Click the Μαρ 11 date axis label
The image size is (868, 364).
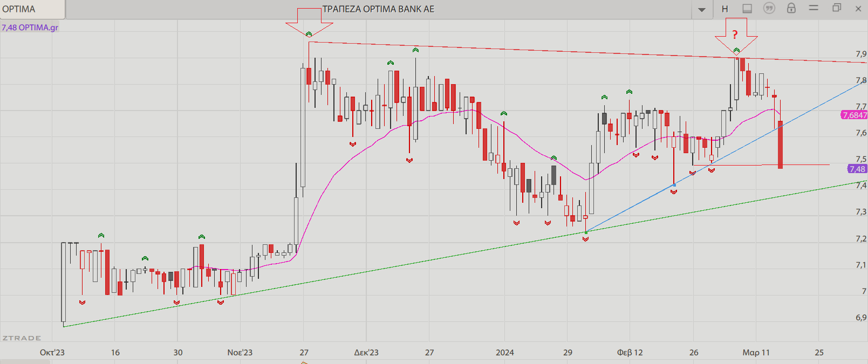click(756, 353)
